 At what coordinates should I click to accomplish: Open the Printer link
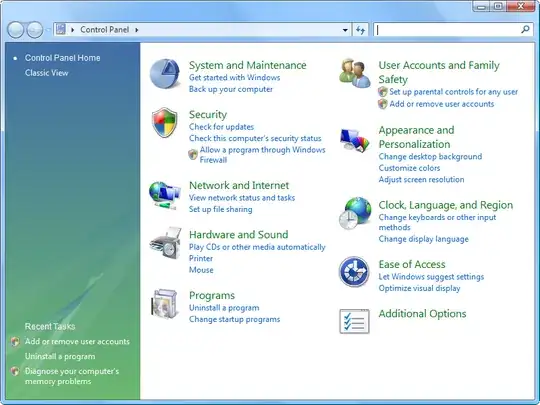tap(201, 258)
